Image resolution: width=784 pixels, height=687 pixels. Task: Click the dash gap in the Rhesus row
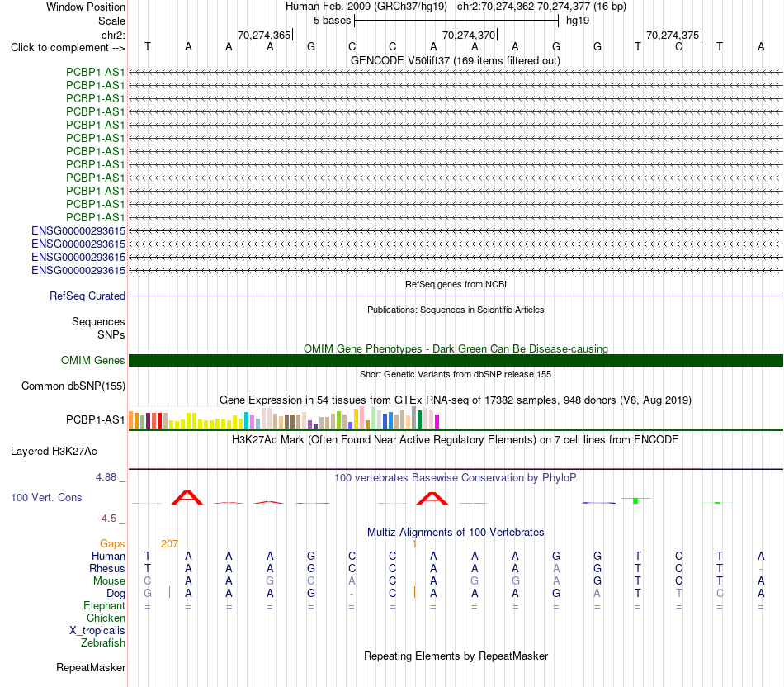pyautogui.click(x=761, y=570)
